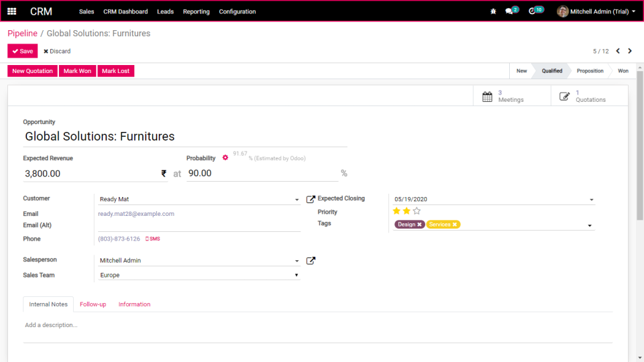The image size is (644, 362).
Task: Open customer Ready Mat external link
Action: (x=311, y=199)
